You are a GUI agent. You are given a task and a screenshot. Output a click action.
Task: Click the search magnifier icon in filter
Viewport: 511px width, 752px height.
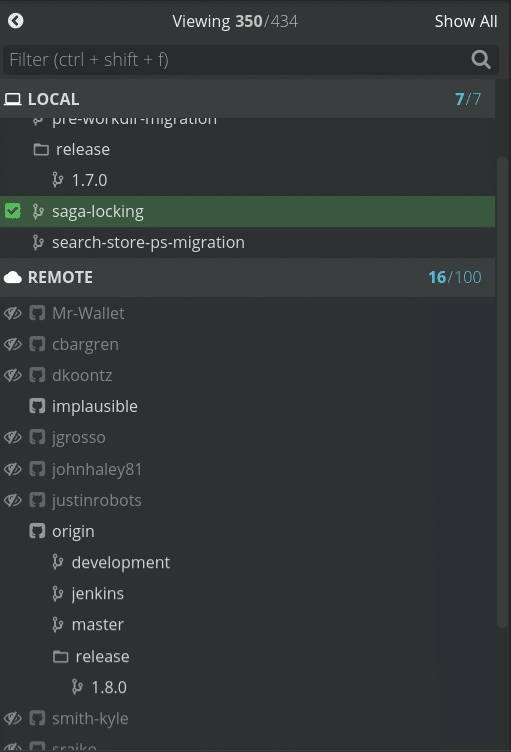coord(481,60)
